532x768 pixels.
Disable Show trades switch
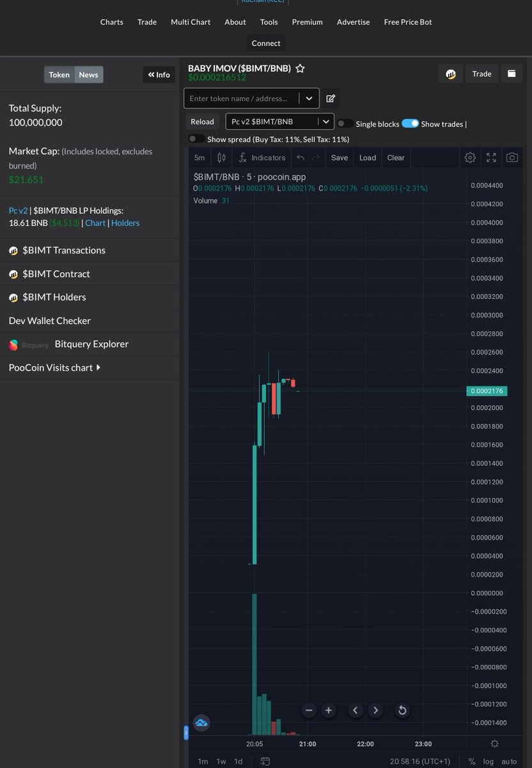(x=411, y=124)
